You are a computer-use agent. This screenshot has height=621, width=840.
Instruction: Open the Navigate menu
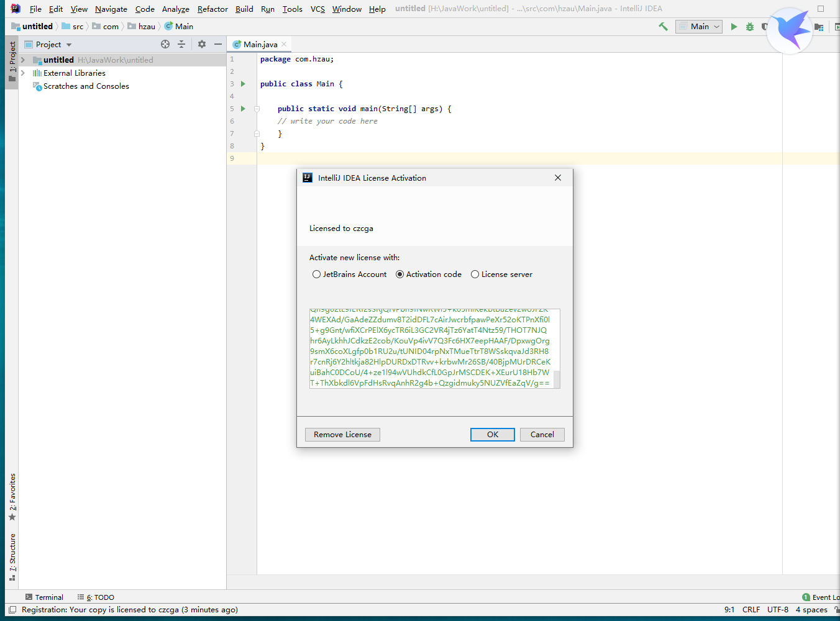tap(111, 9)
